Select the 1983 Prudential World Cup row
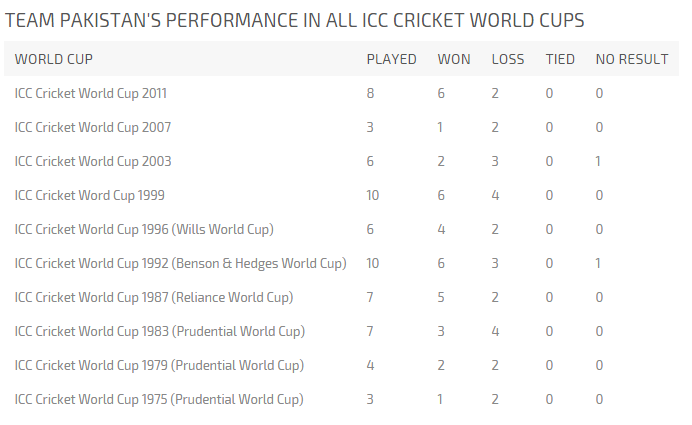The width and height of the screenshot is (692, 425). click(x=160, y=331)
